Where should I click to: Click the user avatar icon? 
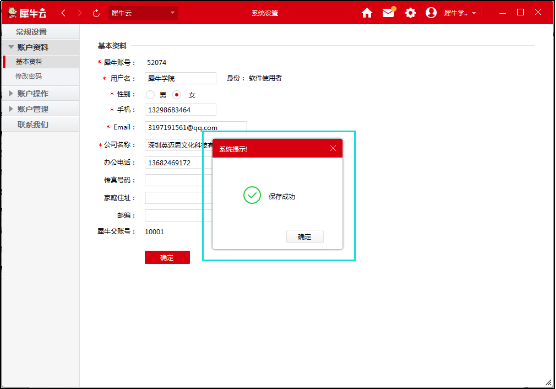[431, 13]
